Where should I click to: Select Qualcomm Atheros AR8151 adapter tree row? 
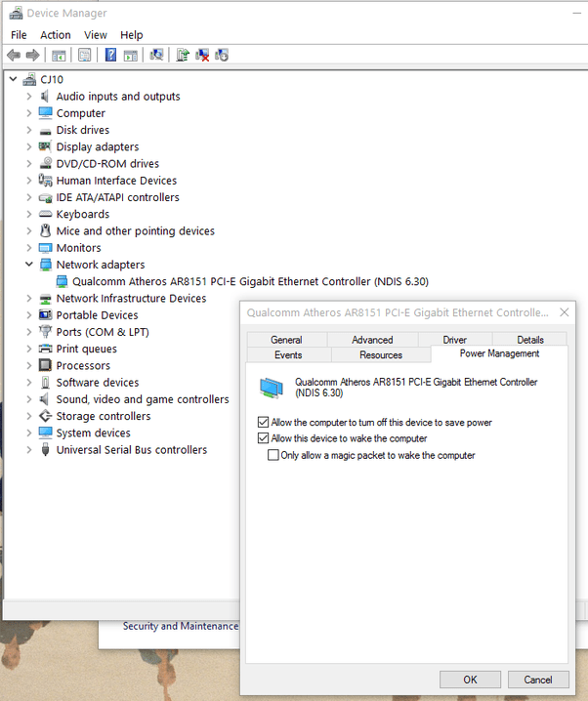[x=250, y=281]
